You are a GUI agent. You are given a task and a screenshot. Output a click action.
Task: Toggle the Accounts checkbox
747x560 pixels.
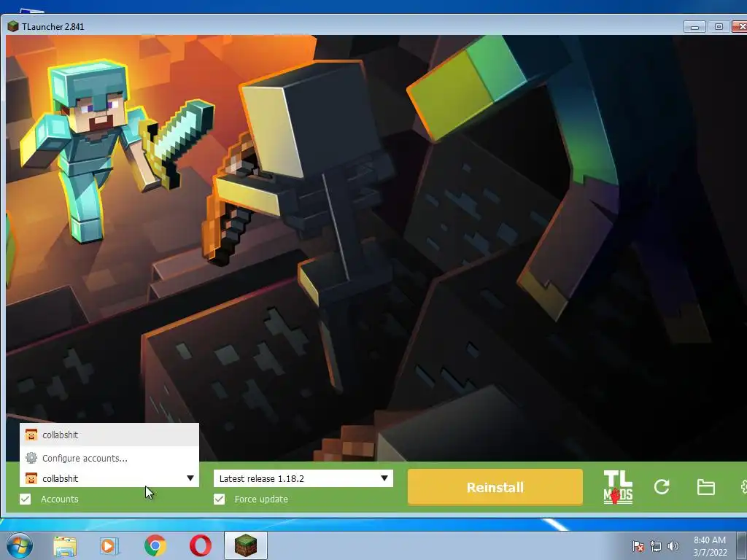(26, 499)
